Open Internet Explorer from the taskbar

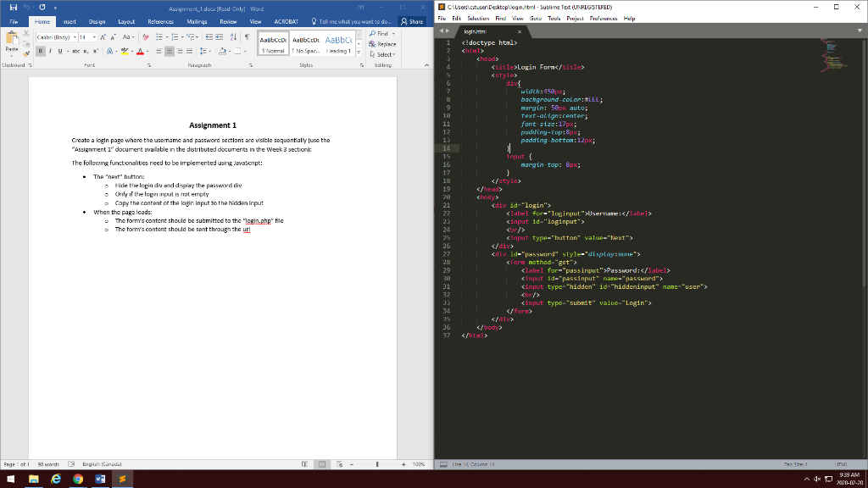click(56, 480)
